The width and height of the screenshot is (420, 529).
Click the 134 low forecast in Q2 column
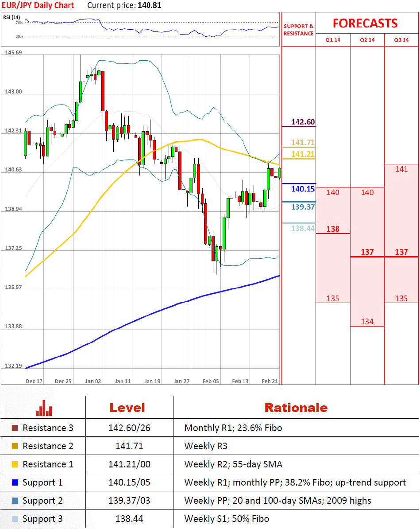tap(367, 322)
